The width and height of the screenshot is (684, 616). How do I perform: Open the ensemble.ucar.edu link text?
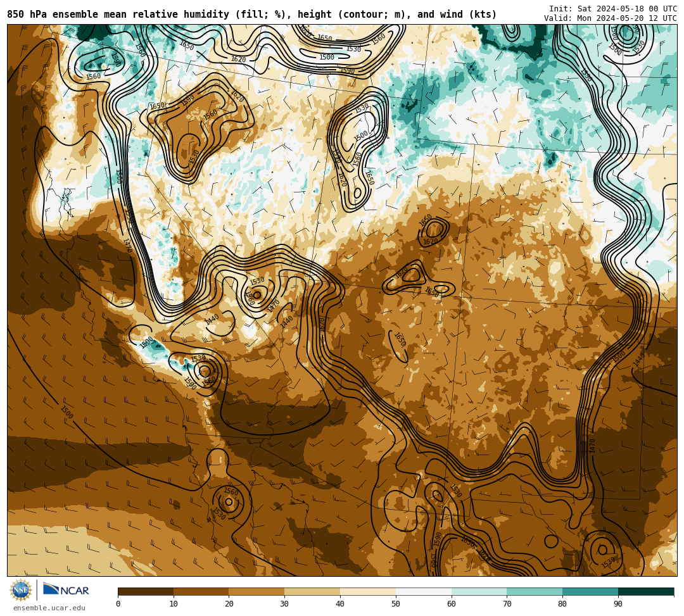coord(49,608)
